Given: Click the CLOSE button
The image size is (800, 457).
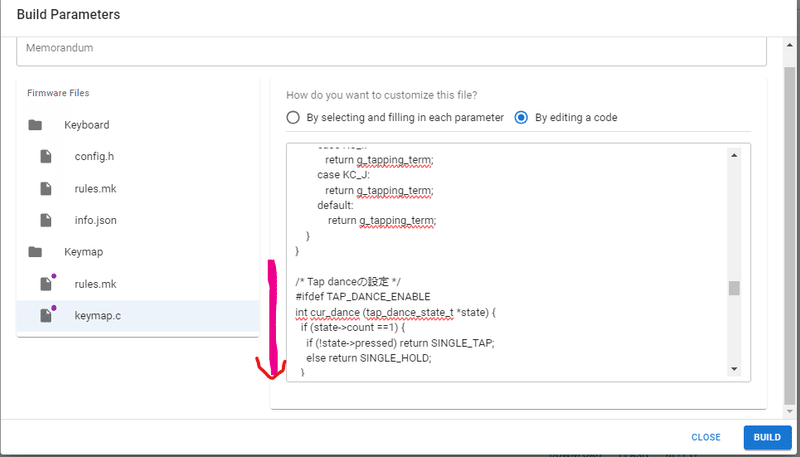Looking at the screenshot, I should pyautogui.click(x=705, y=437).
